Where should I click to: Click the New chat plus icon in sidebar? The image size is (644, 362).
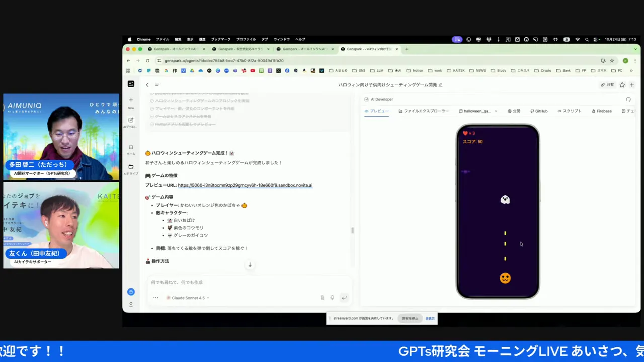click(x=131, y=100)
